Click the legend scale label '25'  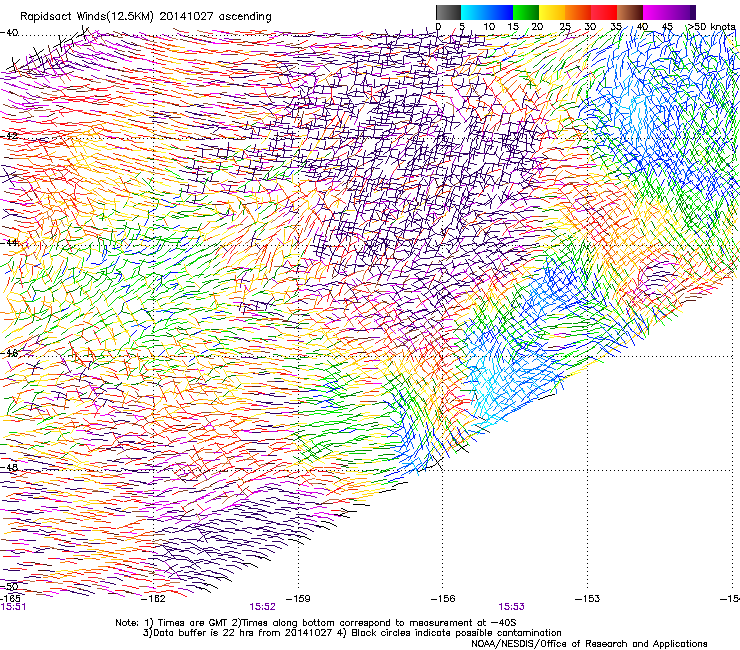click(x=565, y=27)
